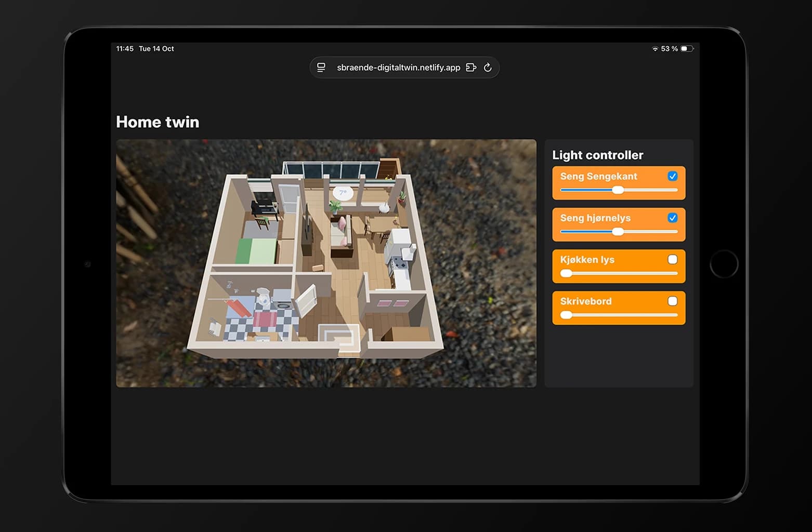
Task: Select the 7° temperature badge in the floor plan
Action: (x=342, y=193)
